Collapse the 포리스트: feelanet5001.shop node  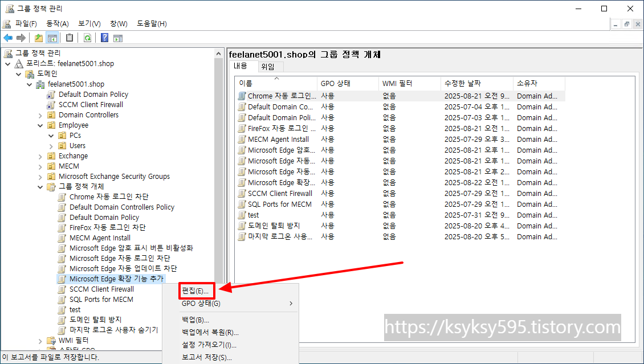[8, 64]
